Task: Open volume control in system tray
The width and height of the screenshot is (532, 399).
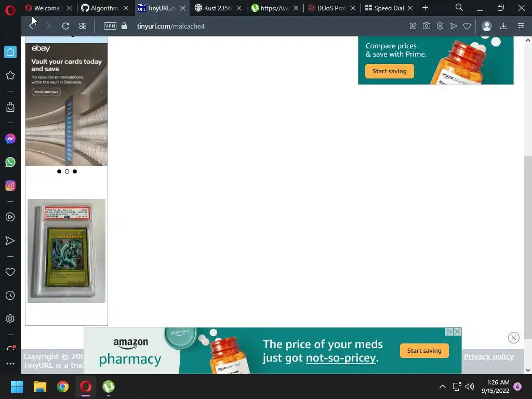Action: coord(470,387)
